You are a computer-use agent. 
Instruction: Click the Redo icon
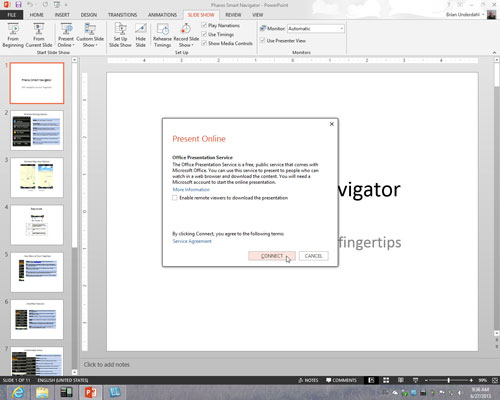click(x=45, y=5)
